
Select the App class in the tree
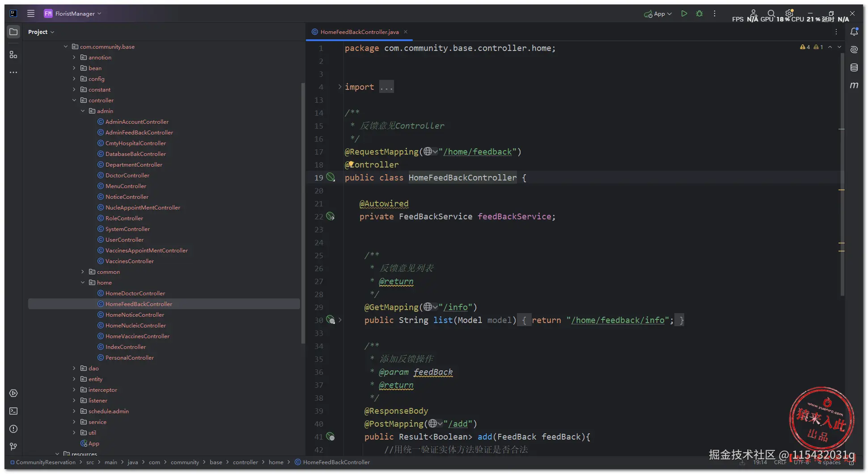click(93, 443)
